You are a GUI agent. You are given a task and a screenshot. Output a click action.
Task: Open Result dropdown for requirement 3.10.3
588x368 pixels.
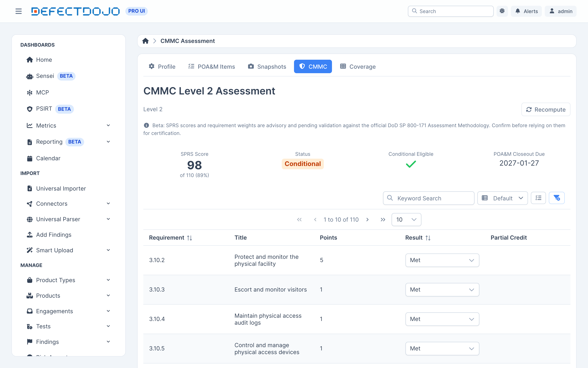click(x=442, y=290)
